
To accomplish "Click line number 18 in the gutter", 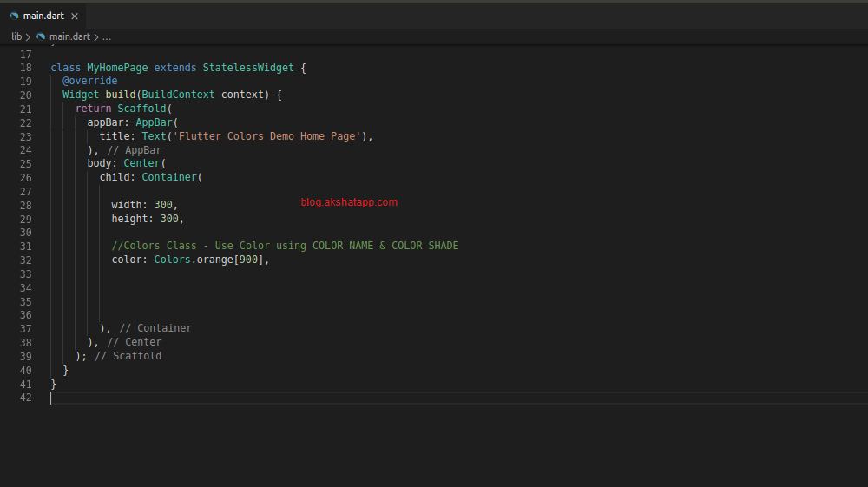I will click(25, 68).
